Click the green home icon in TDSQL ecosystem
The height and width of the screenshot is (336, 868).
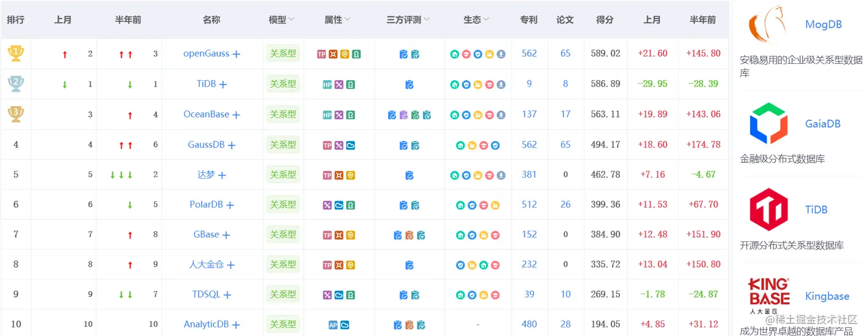click(460, 295)
